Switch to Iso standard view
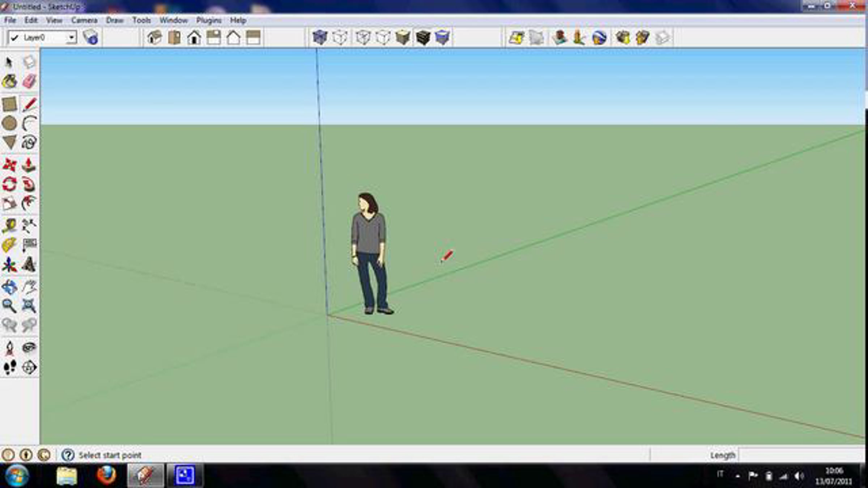Screen dimensions: 868x488 [155, 38]
